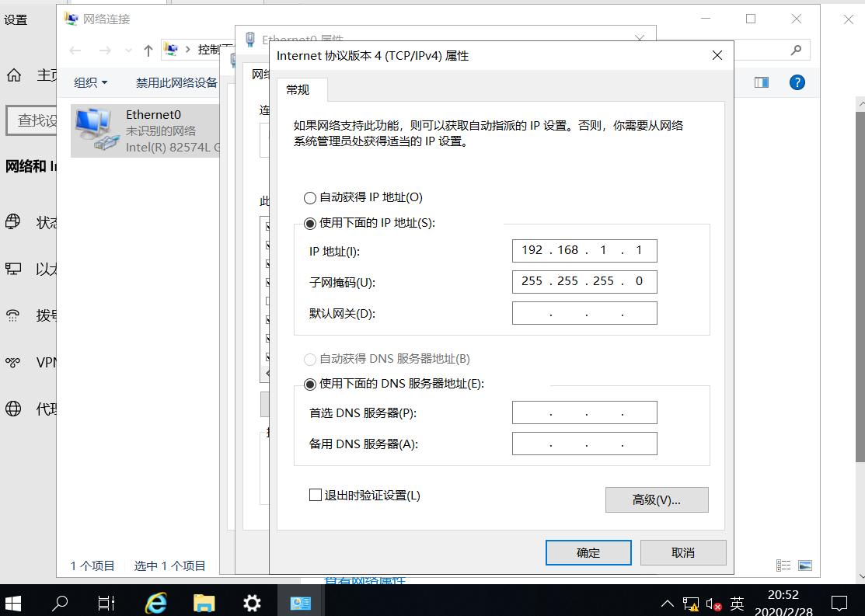This screenshot has width=865, height=616.
Task: Click the back navigation arrow in Network Connections
Action: (x=75, y=50)
